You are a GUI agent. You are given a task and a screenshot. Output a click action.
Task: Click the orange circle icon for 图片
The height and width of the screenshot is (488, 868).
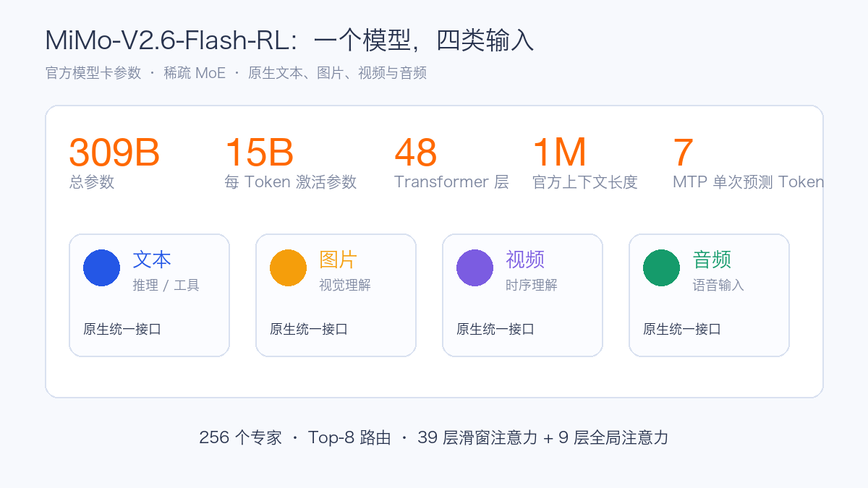tap(288, 267)
